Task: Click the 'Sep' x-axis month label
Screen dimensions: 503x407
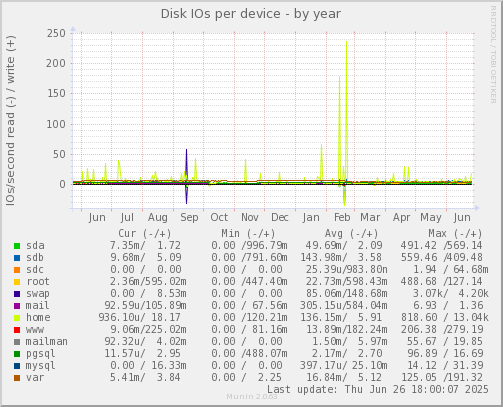Action: click(x=189, y=218)
